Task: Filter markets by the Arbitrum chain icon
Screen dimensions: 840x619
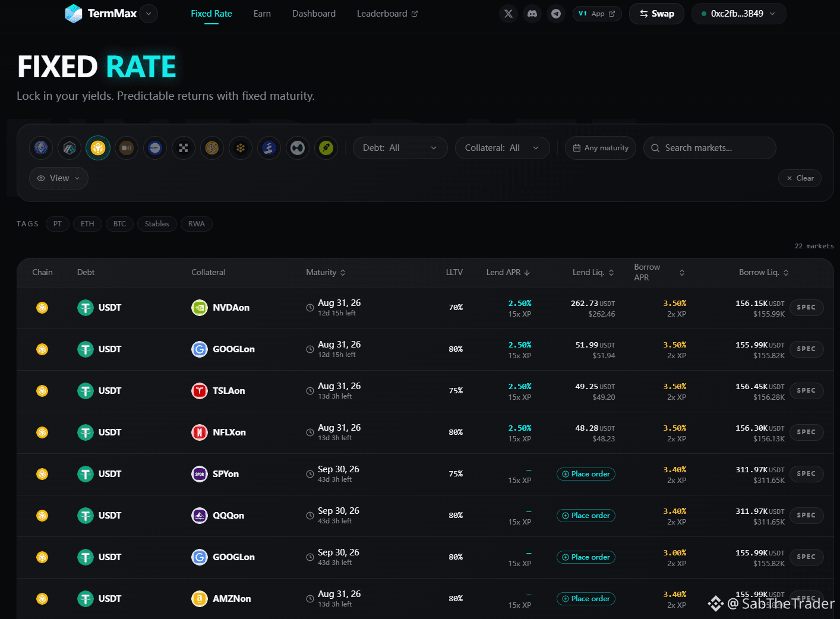Action: tap(70, 148)
